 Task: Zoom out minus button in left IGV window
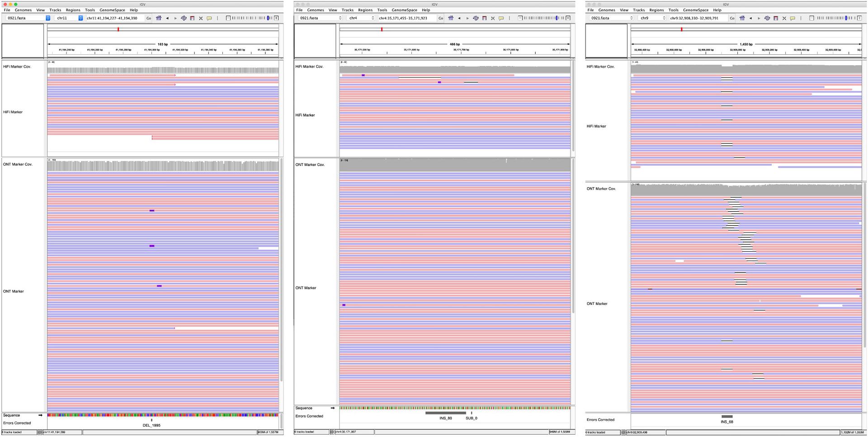coord(228,18)
